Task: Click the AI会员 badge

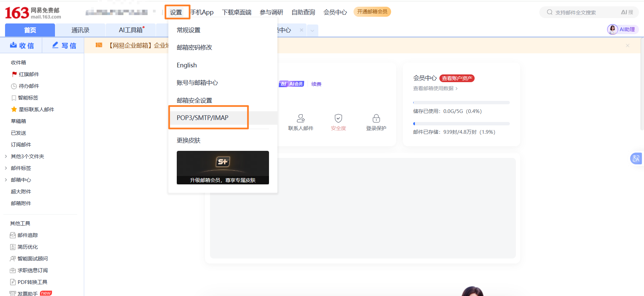Action: (x=291, y=84)
